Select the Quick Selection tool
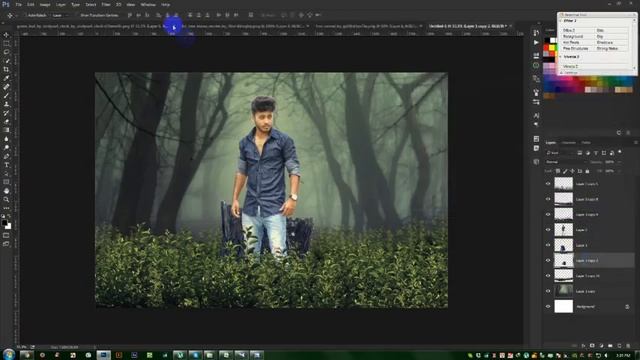 [x=6, y=61]
